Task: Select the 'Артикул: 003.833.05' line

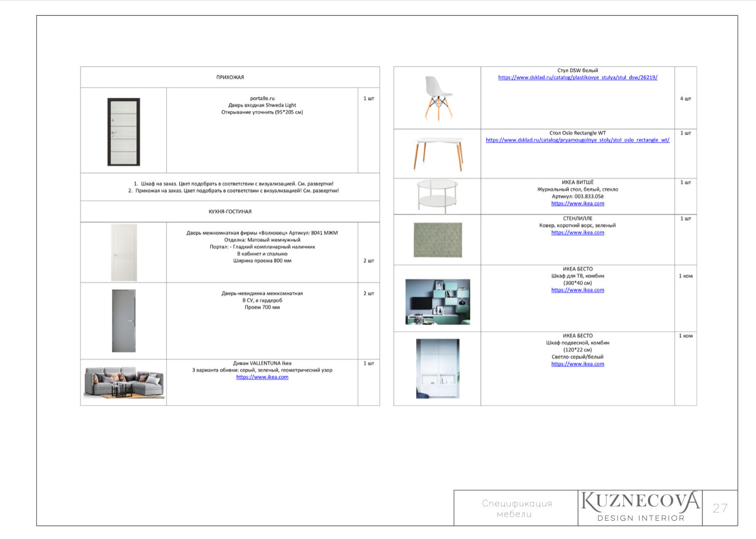Action: [578, 196]
